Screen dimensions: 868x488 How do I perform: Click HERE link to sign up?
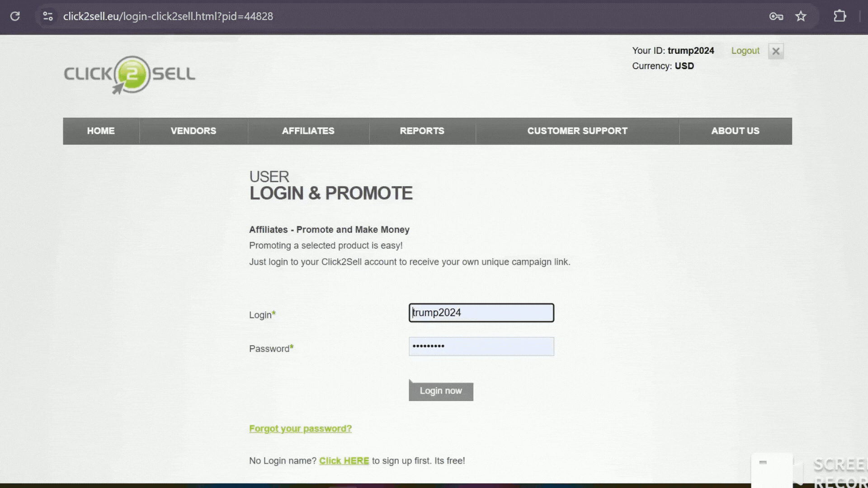pyautogui.click(x=344, y=461)
